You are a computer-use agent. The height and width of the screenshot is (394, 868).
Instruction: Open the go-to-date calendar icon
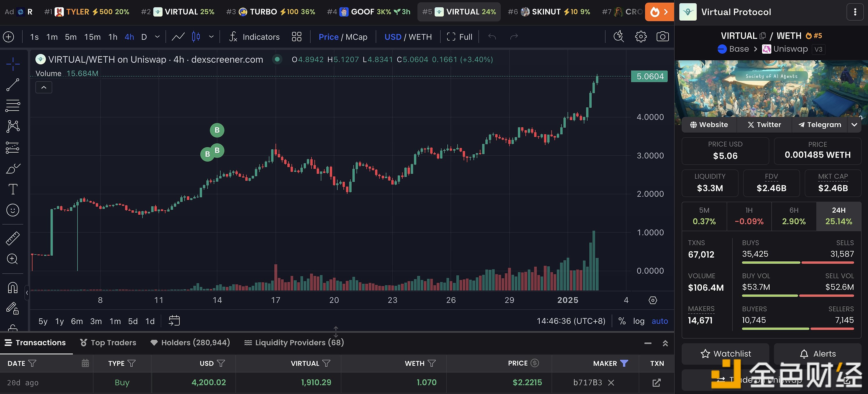tap(174, 321)
